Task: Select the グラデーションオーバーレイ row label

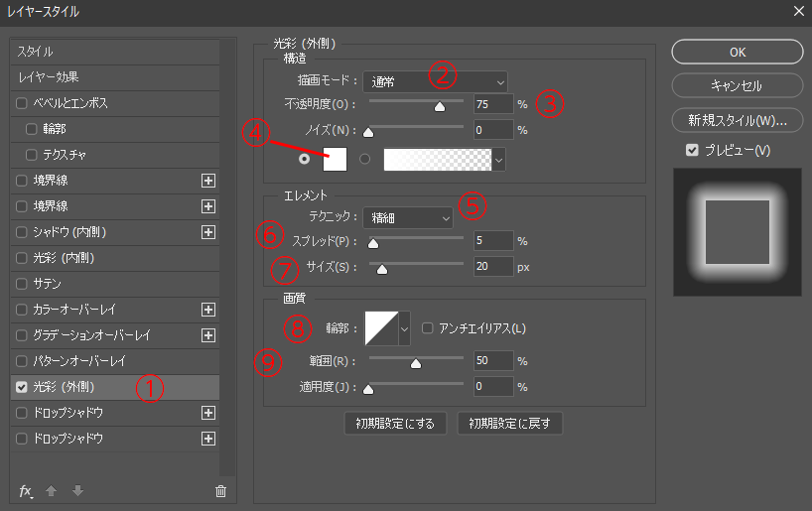Action: pyautogui.click(x=91, y=335)
